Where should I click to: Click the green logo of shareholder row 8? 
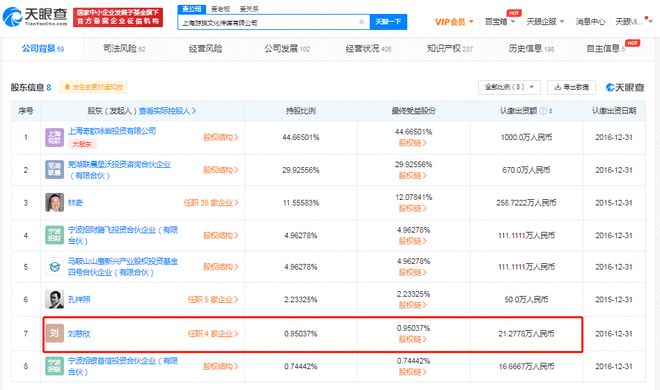pyautogui.click(x=54, y=366)
